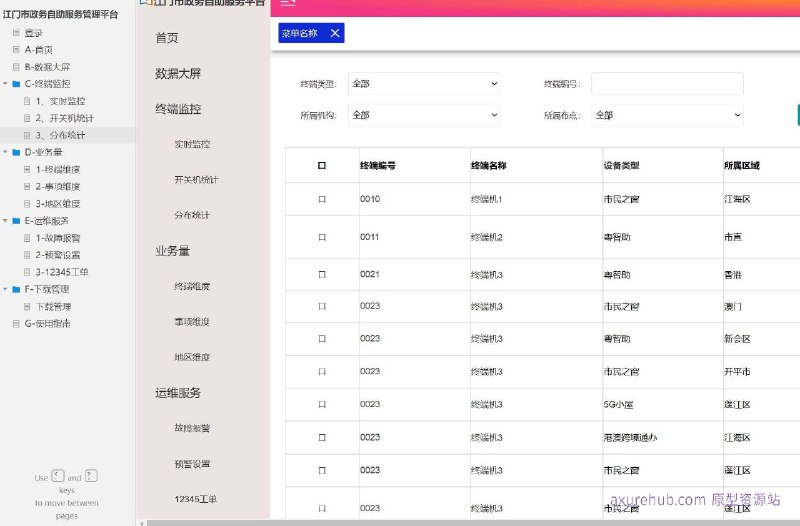The height and width of the screenshot is (526, 800).
Task: Click the 设备类型 column header
Action: (621, 165)
